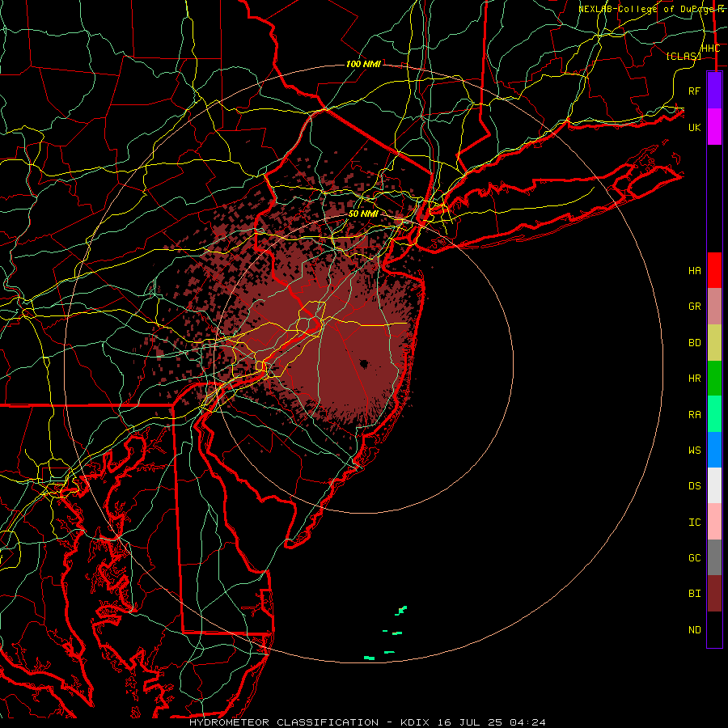The width and height of the screenshot is (728, 728).
Task: Select the IC light pink legend swatch
Action: pos(714,522)
